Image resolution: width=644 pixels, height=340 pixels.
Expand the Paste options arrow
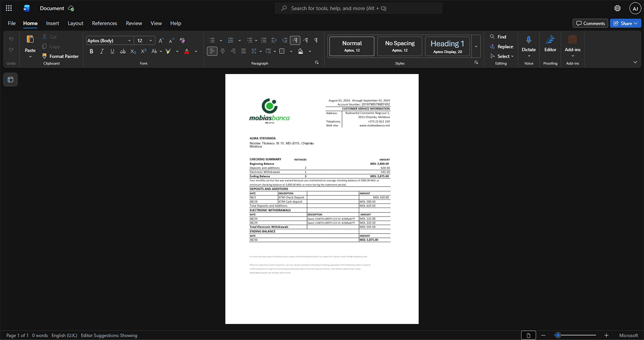(x=30, y=57)
